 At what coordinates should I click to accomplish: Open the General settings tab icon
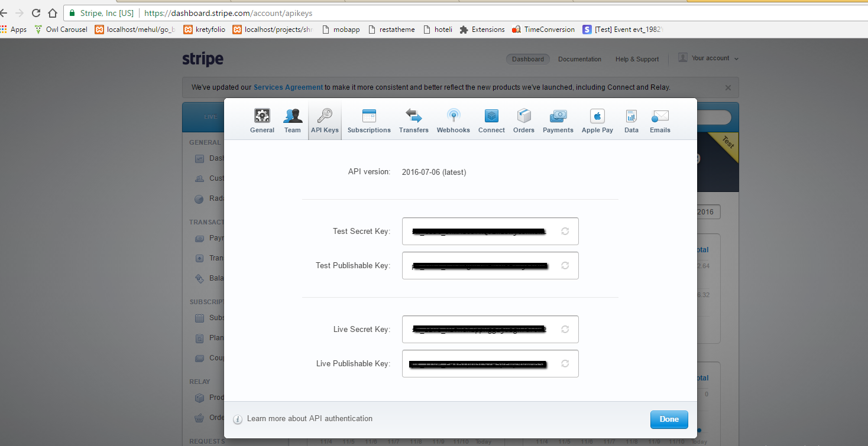(x=262, y=116)
